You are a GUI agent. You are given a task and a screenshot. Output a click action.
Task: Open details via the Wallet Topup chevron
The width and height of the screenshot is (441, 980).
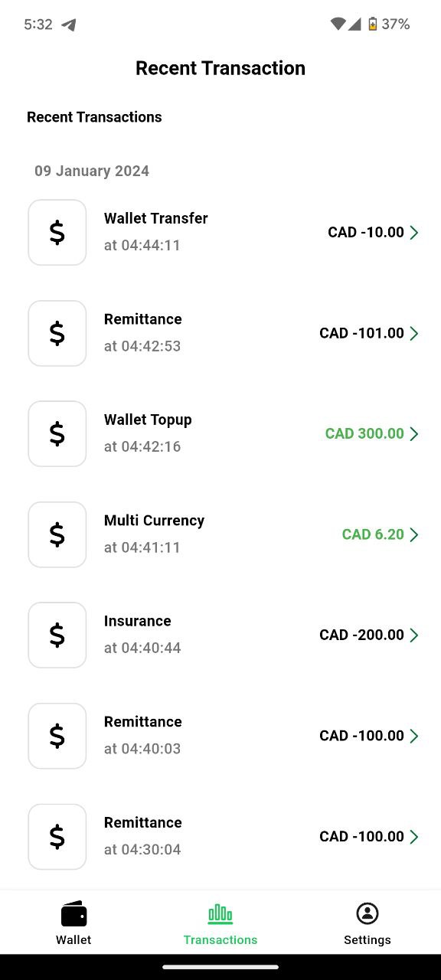pos(414,433)
